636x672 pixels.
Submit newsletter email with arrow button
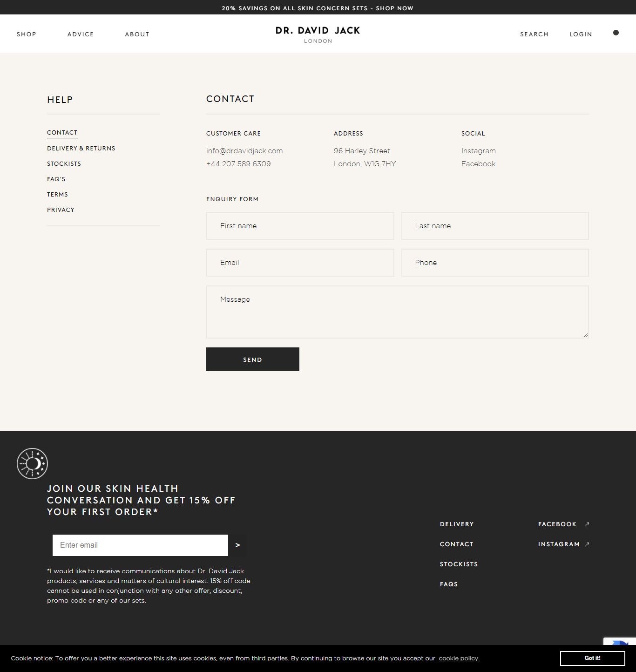tap(237, 545)
